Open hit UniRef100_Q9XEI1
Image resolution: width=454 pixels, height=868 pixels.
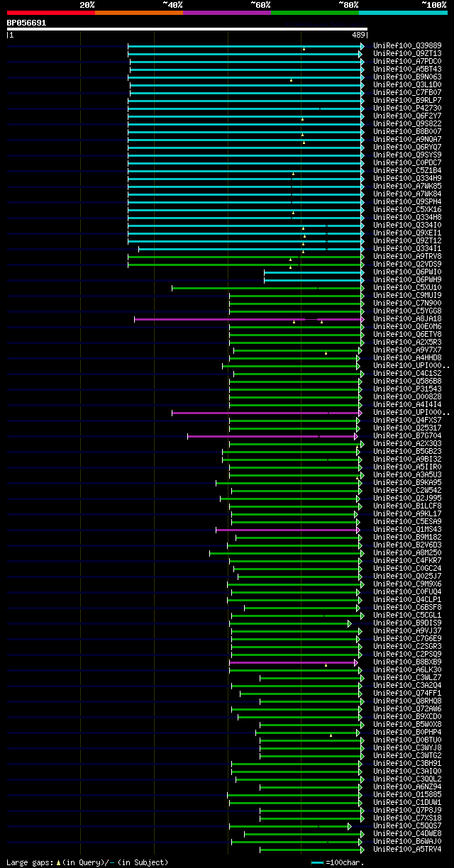[x=407, y=233]
